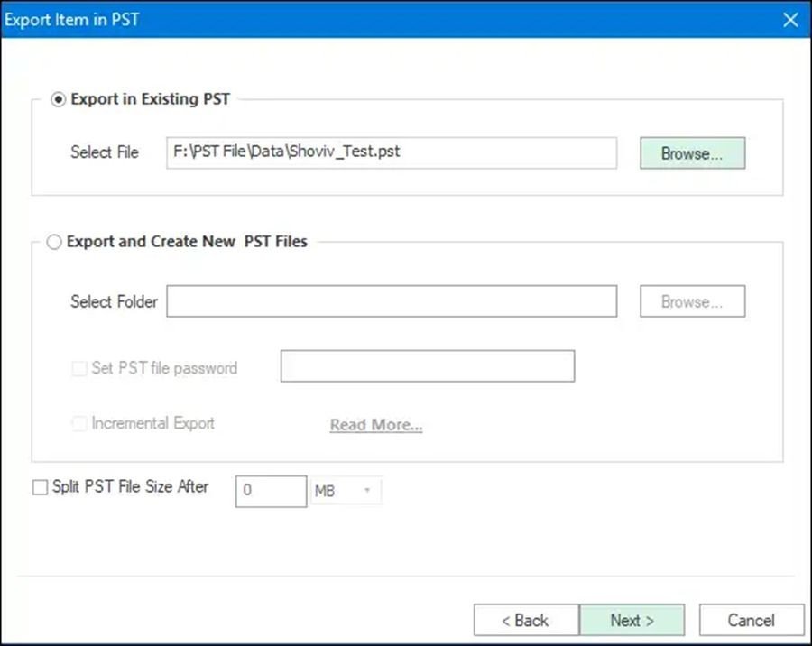Tick the Set PST file password checkbox
The height and width of the screenshot is (646, 812).
pyautogui.click(x=79, y=368)
